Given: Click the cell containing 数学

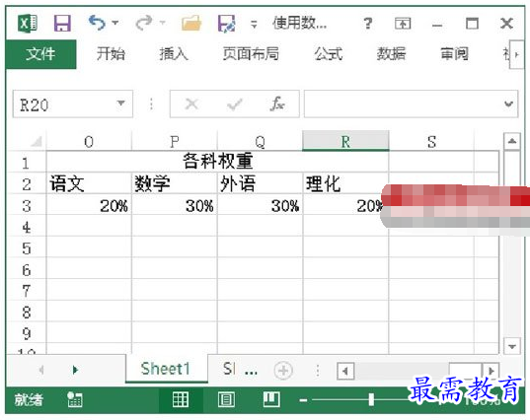Looking at the screenshot, I should pyautogui.click(x=175, y=183).
